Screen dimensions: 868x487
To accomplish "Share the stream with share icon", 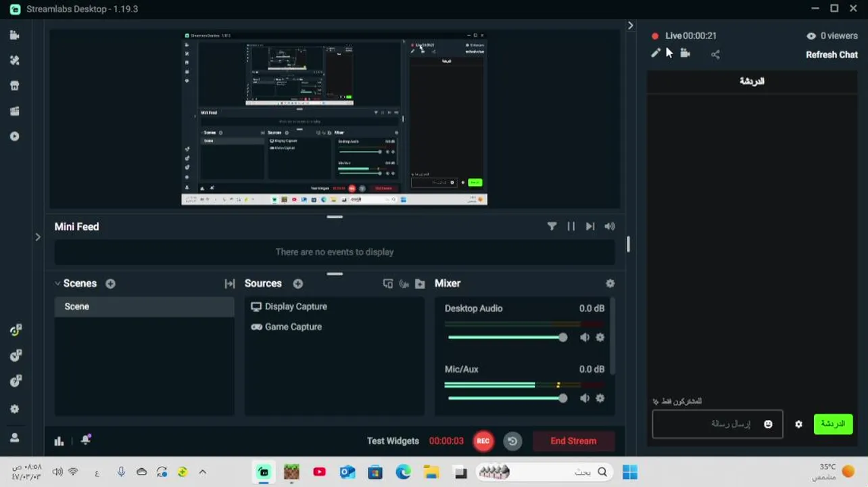I will click(715, 55).
